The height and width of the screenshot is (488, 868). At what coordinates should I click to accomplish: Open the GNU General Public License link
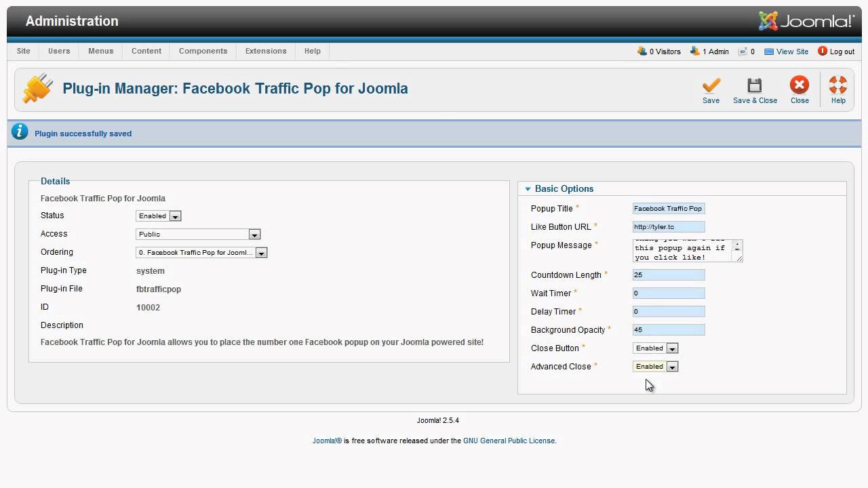pos(509,441)
